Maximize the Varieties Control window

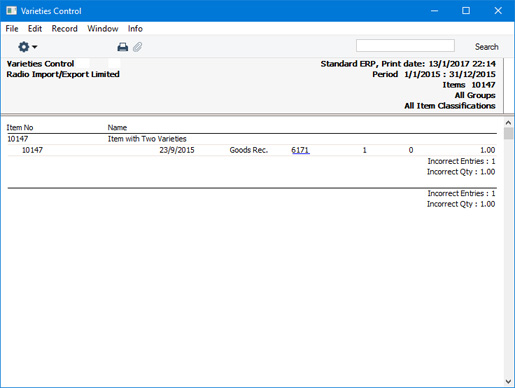click(466, 11)
